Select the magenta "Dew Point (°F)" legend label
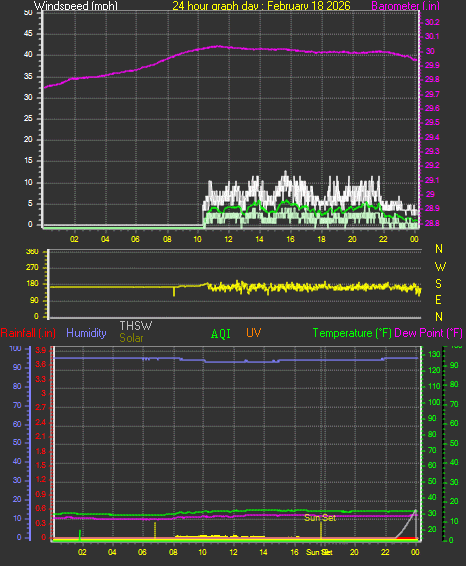Screen dimensions: 466x566 click(x=428, y=333)
